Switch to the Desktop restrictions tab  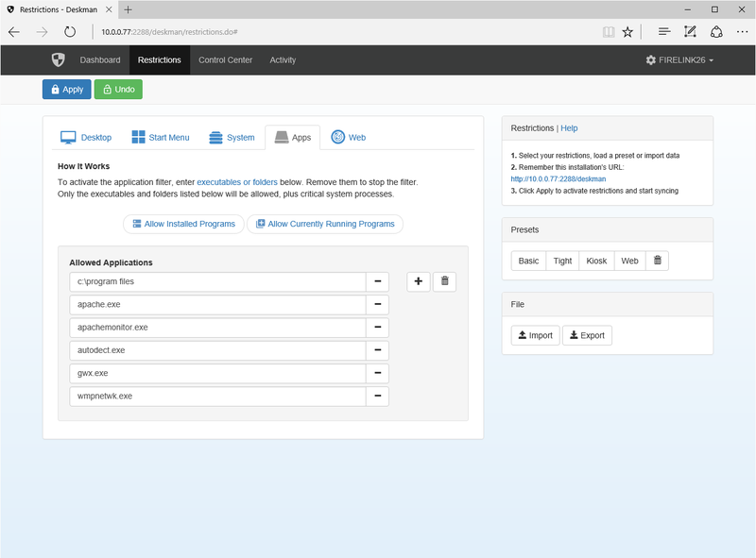coord(86,137)
